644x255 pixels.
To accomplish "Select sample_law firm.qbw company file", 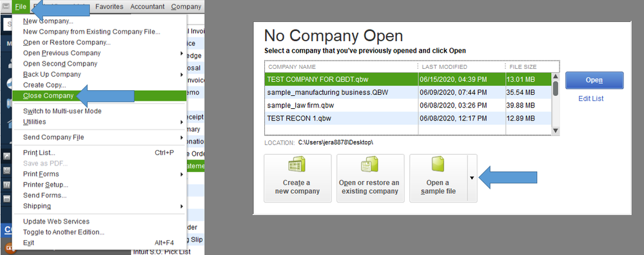I will pyautogui.click(x=407, y=106).
